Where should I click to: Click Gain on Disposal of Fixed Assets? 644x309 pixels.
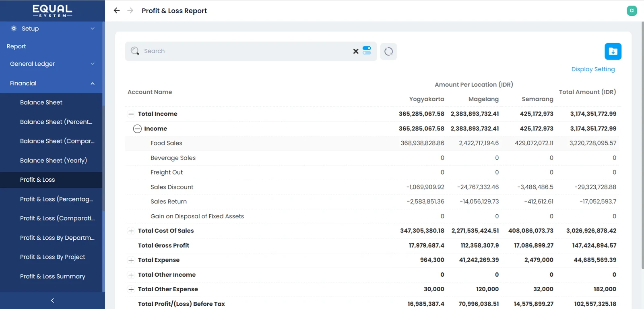[197, 216]
